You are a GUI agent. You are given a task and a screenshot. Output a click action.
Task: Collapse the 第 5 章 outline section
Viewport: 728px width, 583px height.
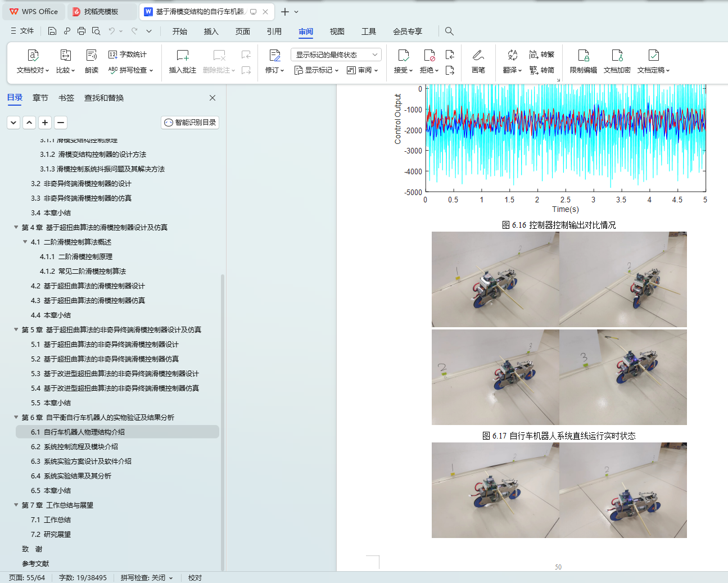pyautogui.click(x=16, y=329)
